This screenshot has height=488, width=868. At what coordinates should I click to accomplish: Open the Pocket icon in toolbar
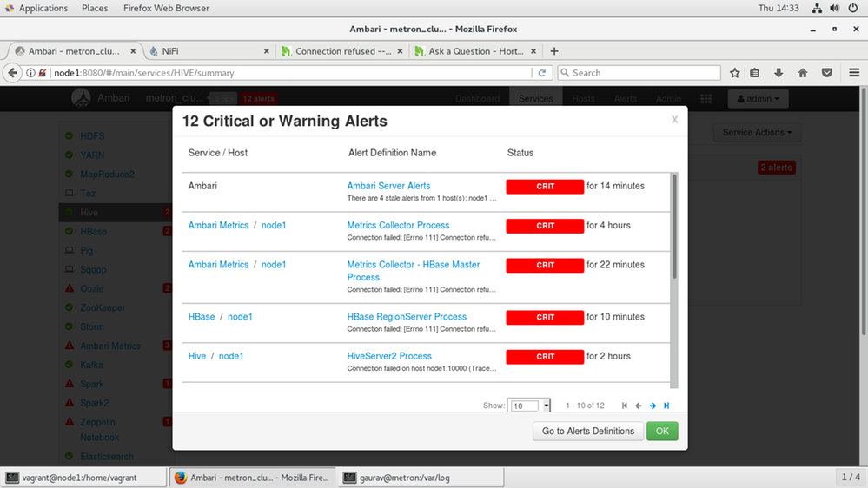point(827,72)
